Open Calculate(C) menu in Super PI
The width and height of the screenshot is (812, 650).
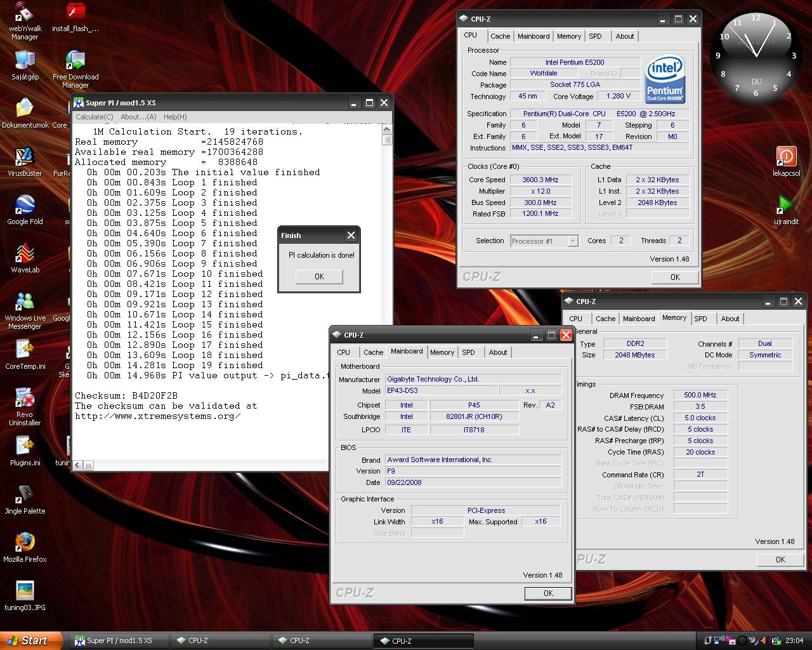pos(94,117)
